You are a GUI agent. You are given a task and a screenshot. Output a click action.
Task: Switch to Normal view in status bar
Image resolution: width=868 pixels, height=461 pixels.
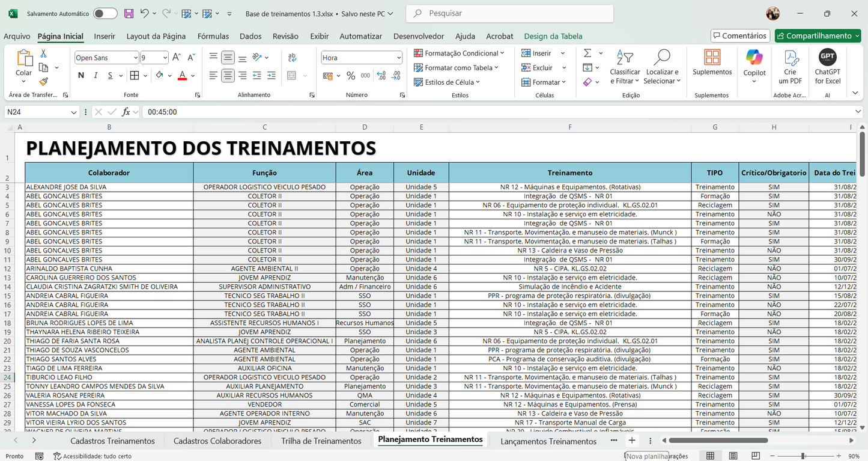pos(710,456)
